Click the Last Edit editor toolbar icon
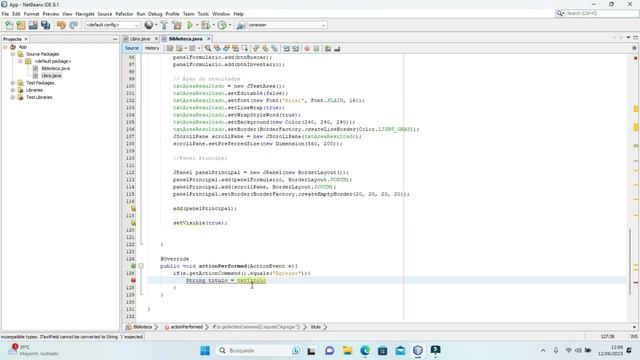The height and width of the screenshot is (360, 640). coord(170,49)
